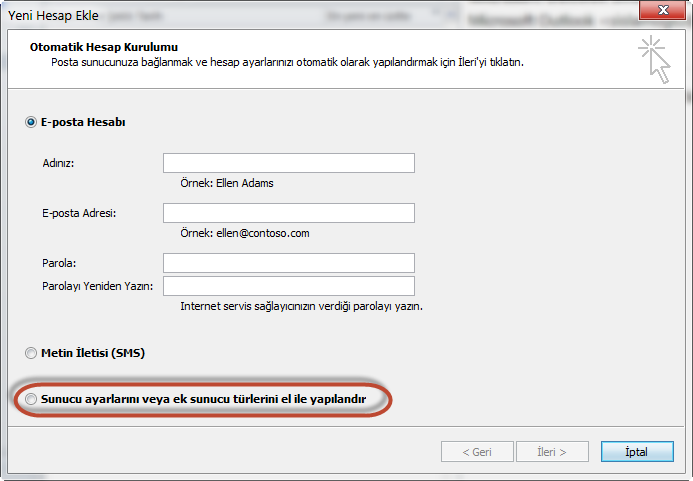Click the Parola: label text

tap(59, 263)
